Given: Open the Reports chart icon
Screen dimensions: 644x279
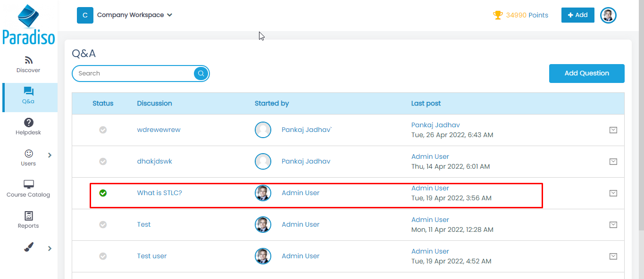Looking at the screenshot, I should 28,216.
